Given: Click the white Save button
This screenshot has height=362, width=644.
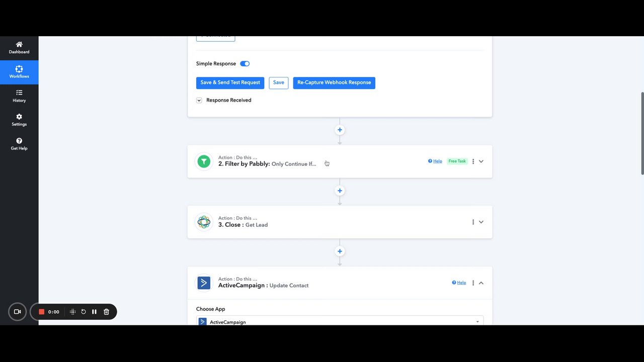Looking at the screenshot, I should 279,82.
